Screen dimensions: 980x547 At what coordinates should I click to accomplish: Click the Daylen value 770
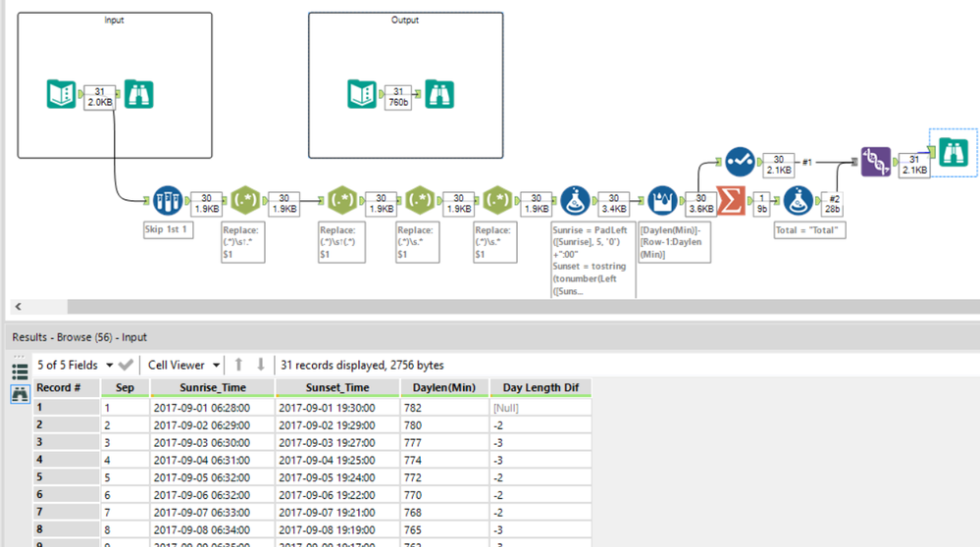[x=444, y=495]
